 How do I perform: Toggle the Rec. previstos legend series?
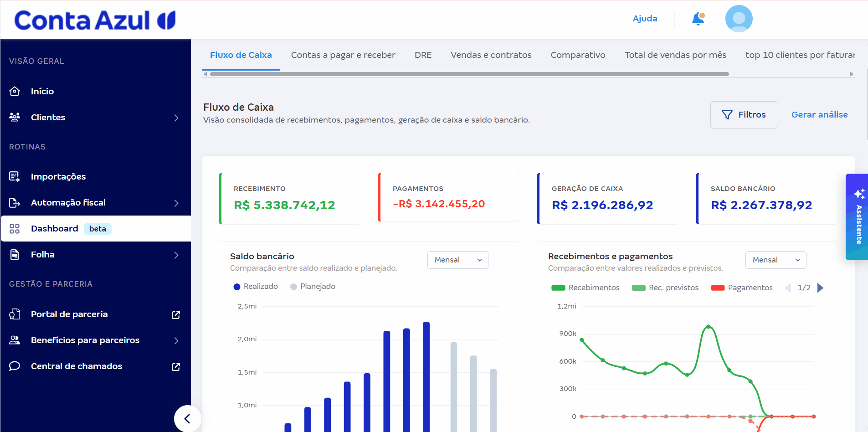click(x=665, y=288)
